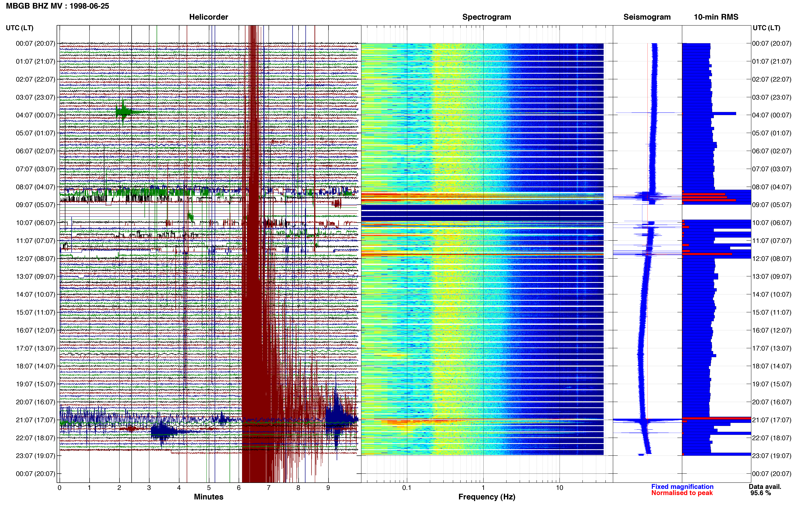This screenshot has width=812, height=508.
Task: Click the right '18:07 (14:07)' time label
Action: click(x=771, y=366)
